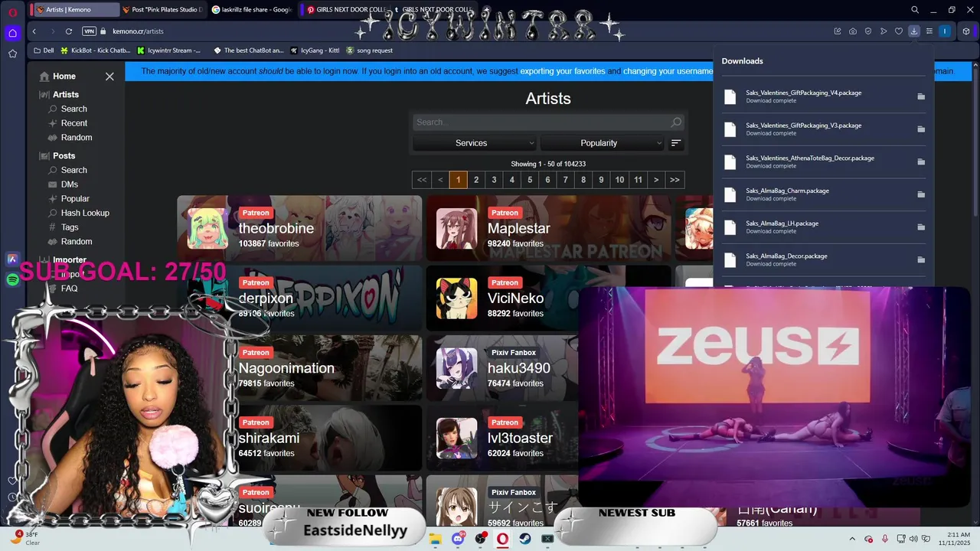Jump to last page with >> button
Screen dimensions: 980x551
675,180
